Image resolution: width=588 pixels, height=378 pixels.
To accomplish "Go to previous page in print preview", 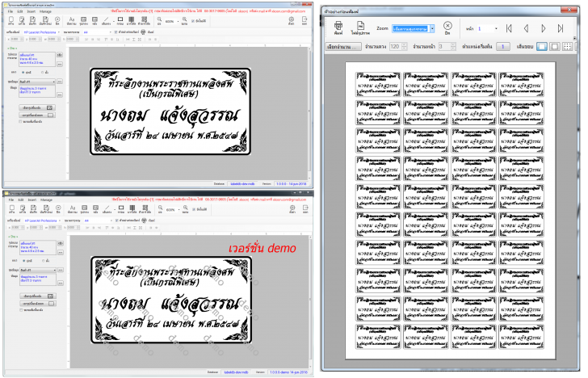I will click(x=526, y=28).
